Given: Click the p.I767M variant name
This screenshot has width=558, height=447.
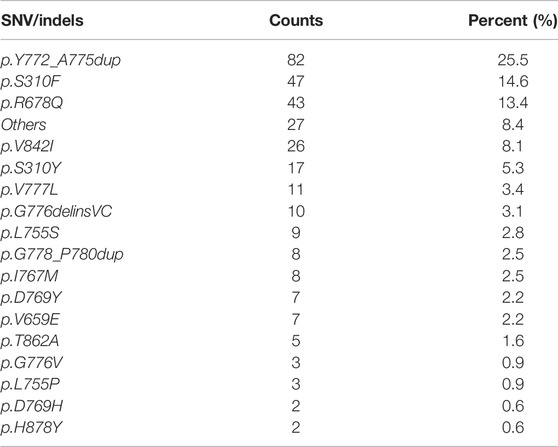Looking at the screenshot, I should click(x=29, y=276).
